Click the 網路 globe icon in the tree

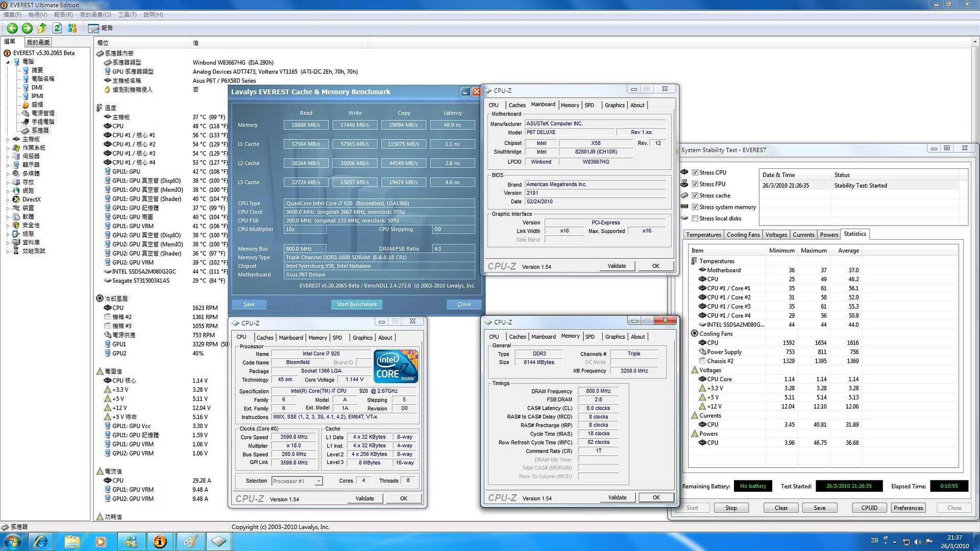coord(16,191)
